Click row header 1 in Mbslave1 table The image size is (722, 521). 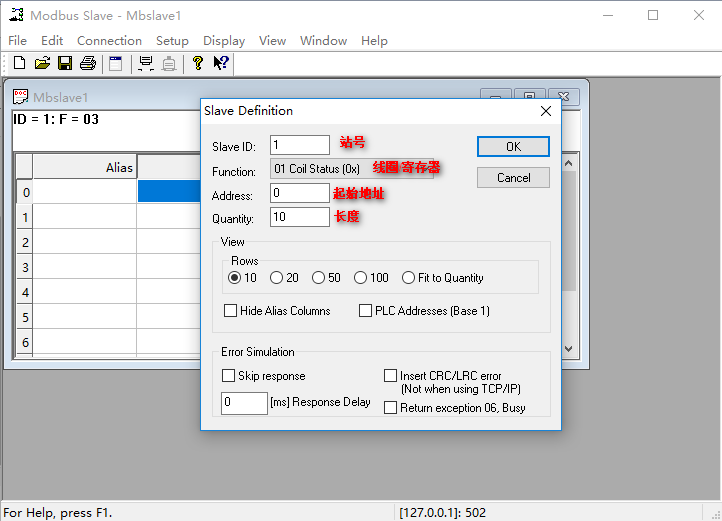point(25,217)
